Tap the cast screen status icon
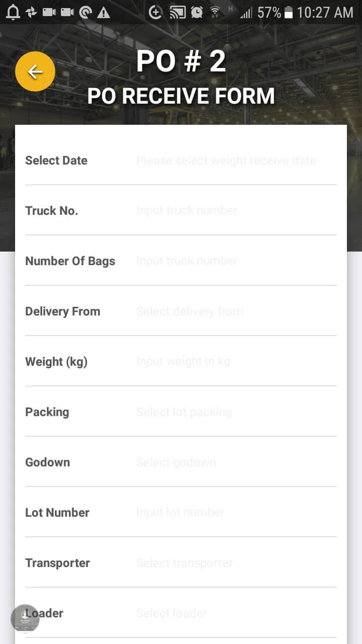This screenshot has width=362, height=644. 177,13
